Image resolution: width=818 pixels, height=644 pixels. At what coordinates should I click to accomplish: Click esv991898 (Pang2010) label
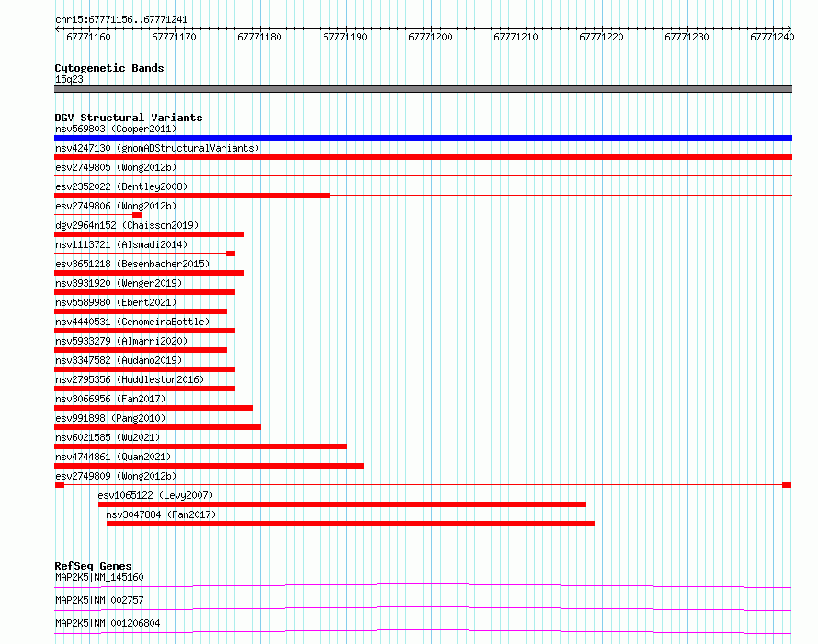click(110, 418)
